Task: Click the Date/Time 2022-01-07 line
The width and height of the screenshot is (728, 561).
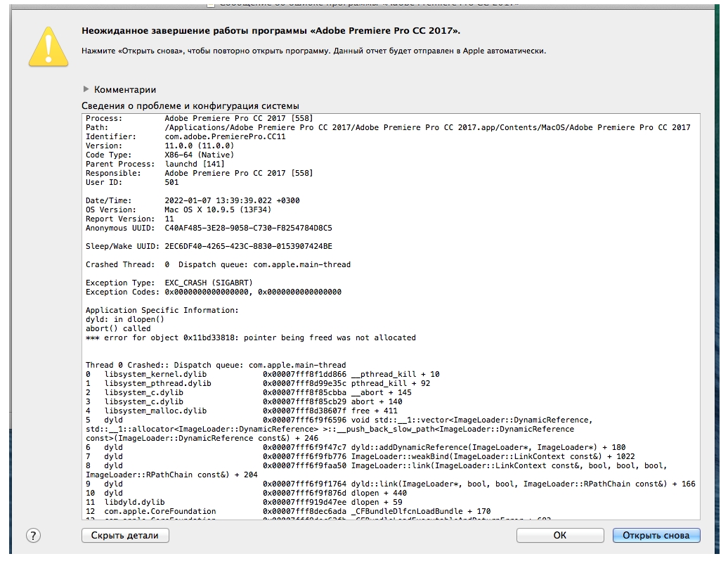Action: [193, 200]
